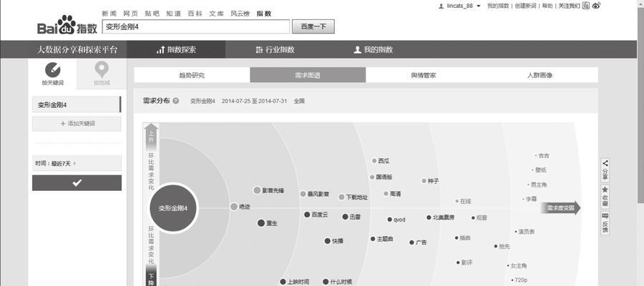Click 添加关键词 to add a keyword

click(77, 124)
